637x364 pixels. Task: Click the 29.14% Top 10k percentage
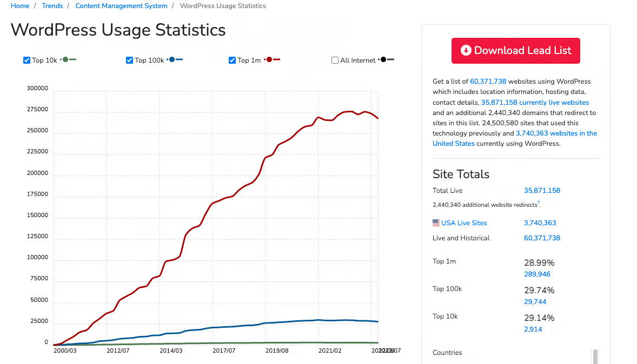point(539,318)
